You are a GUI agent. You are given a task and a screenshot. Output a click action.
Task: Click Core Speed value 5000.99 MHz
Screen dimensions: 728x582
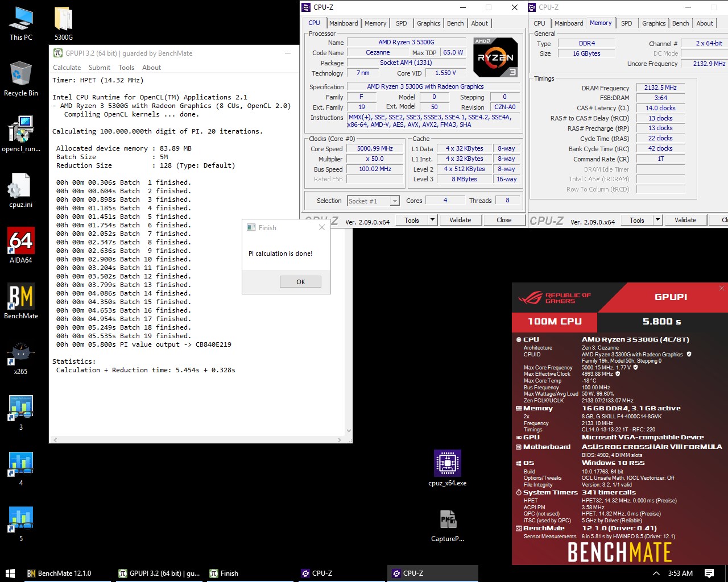(375, 149)
